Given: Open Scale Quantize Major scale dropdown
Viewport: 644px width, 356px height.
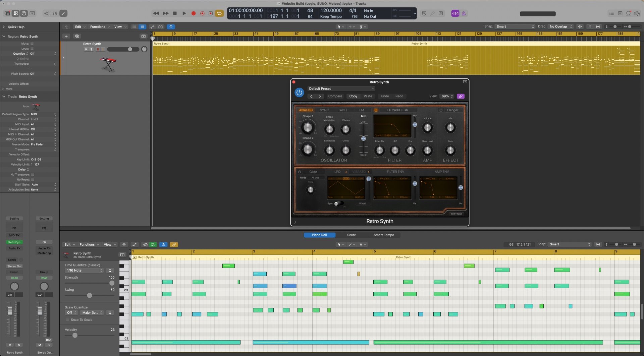Looking at the screenshot, I should click(x=92, y=313).
